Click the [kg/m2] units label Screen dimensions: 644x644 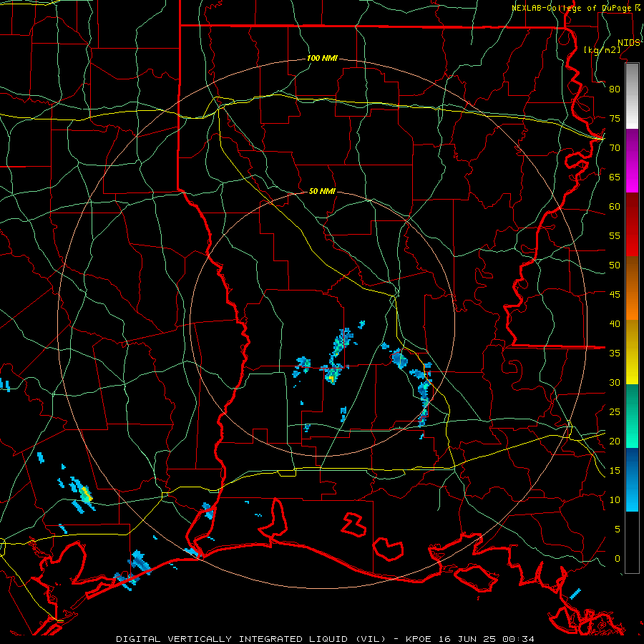602,50
